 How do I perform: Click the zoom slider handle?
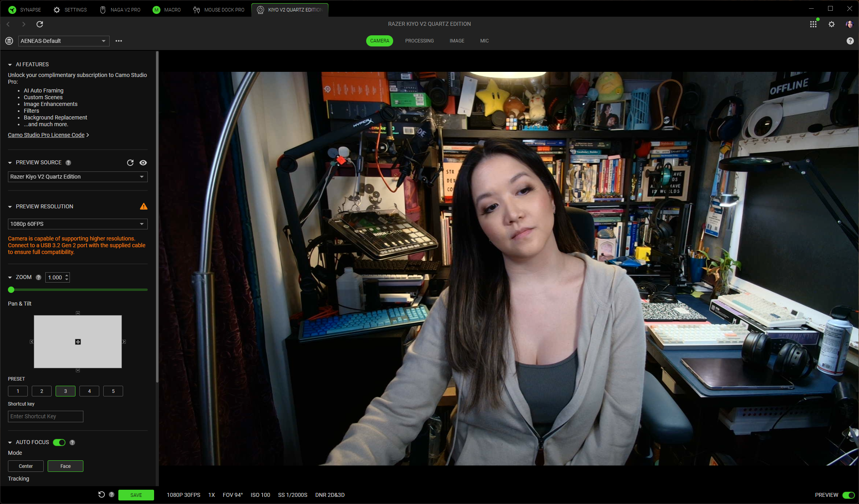pos(11,290)
